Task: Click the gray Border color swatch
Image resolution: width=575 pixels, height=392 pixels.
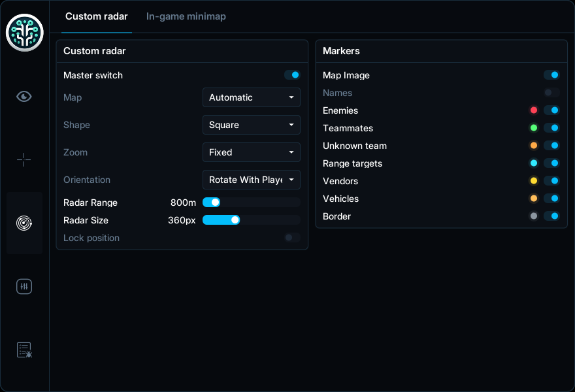Action: pos(534,216)
